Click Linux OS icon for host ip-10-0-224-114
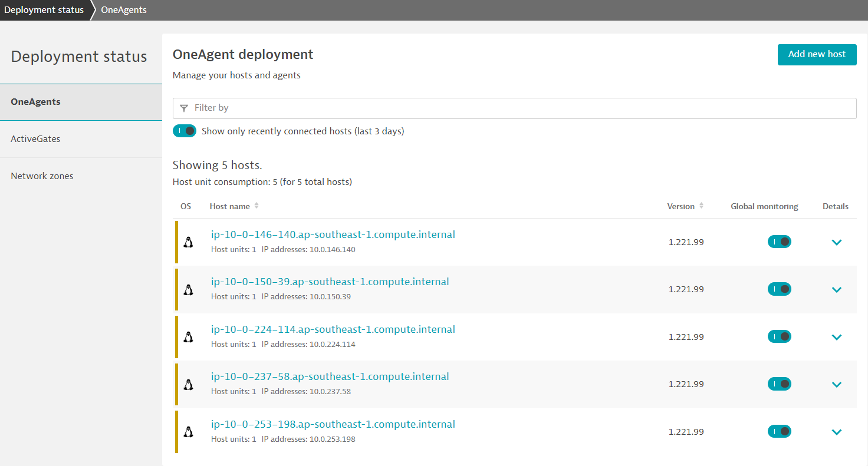868x466 pixels. pyautogui.click(x=188, y=337)
